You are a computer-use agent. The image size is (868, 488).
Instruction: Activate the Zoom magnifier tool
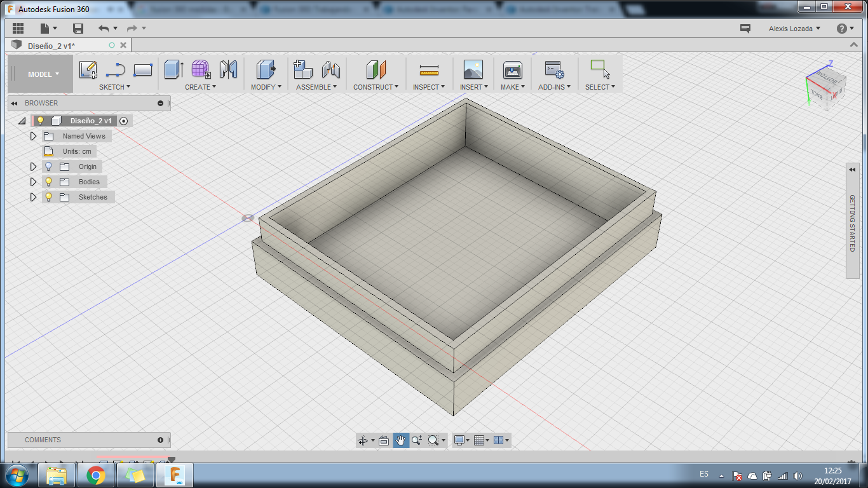pyautogui.click(x=417, y=440)
